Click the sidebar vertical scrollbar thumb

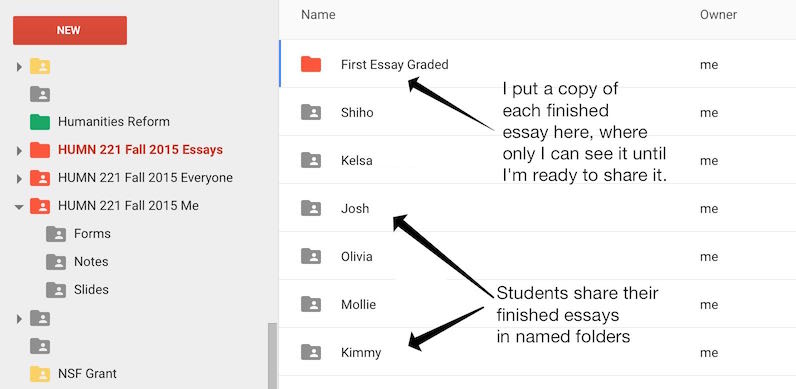(x=273, y=355)
